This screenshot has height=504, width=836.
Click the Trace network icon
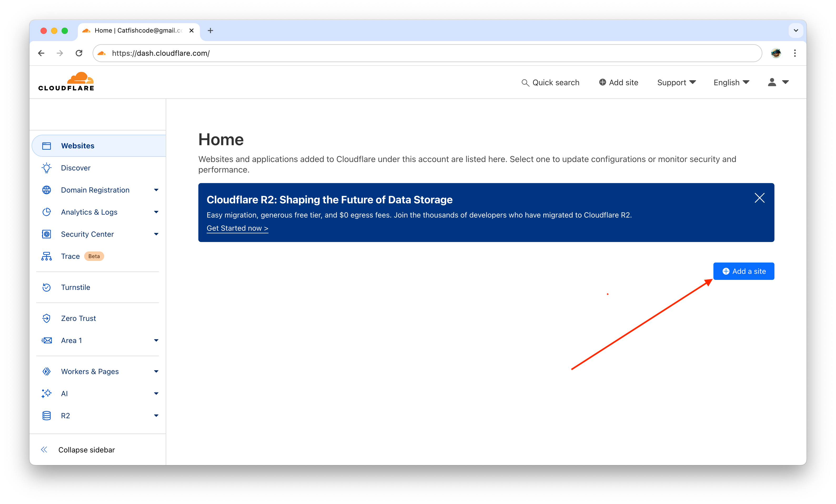(x=47, y=256)
